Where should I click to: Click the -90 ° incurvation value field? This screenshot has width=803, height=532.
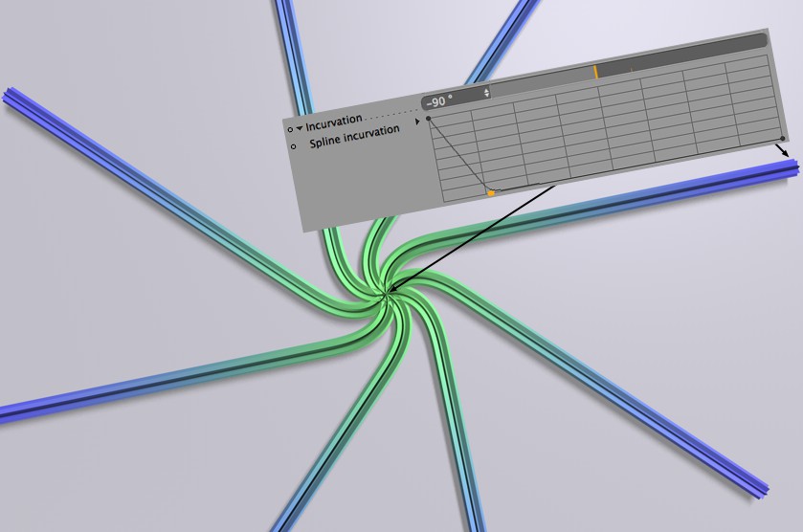457,98
